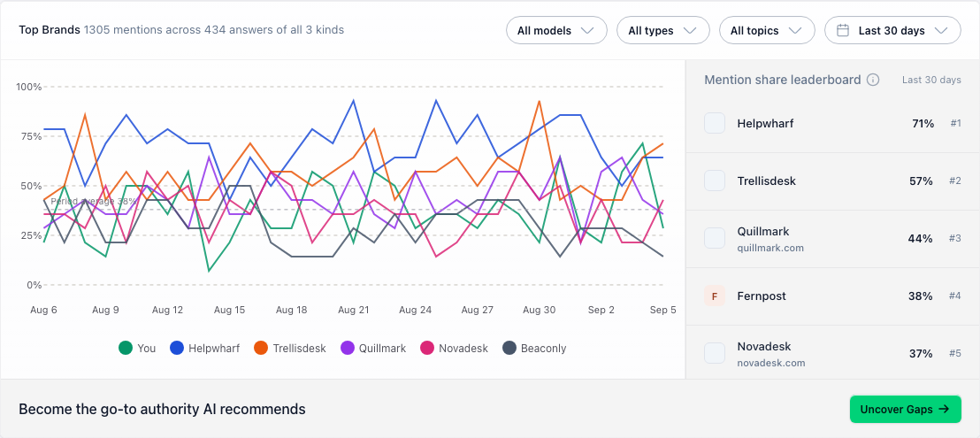The height and width of the screenshot is (438, 980).
Task: Expand the All types filter
Action: (663, 31)
